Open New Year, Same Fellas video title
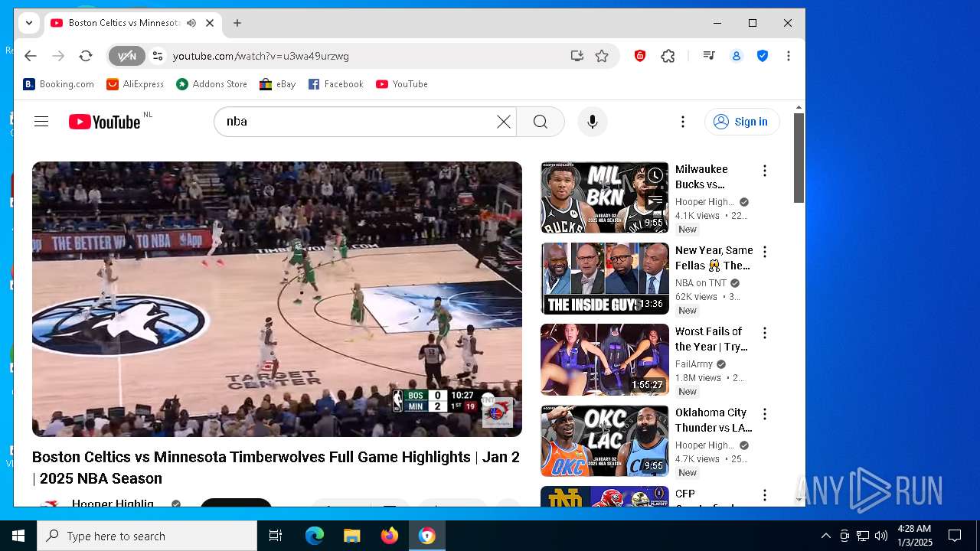Viewport: 980px width, 551px height. [714, 258]
